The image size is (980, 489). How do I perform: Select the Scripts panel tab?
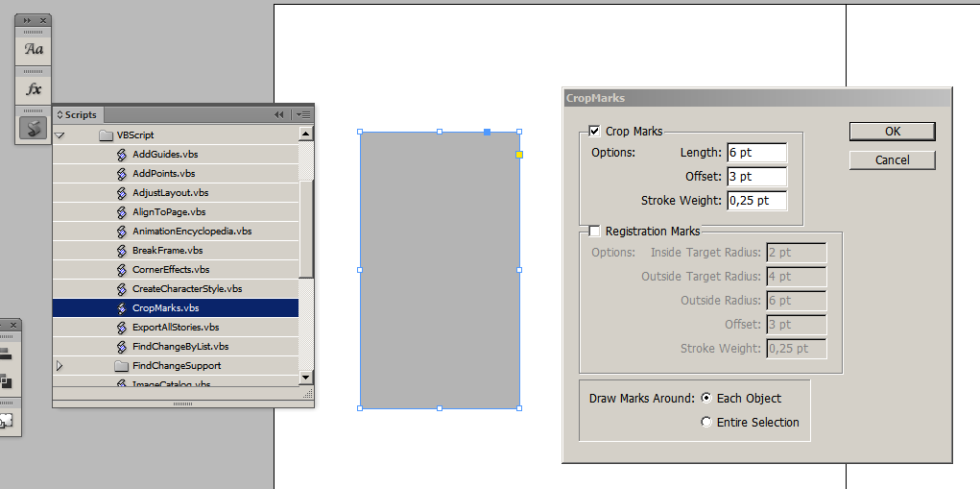[x=78, y=114]
